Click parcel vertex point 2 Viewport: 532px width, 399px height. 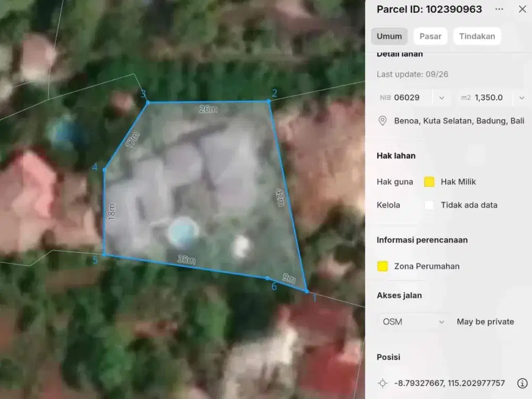[269, 101]
